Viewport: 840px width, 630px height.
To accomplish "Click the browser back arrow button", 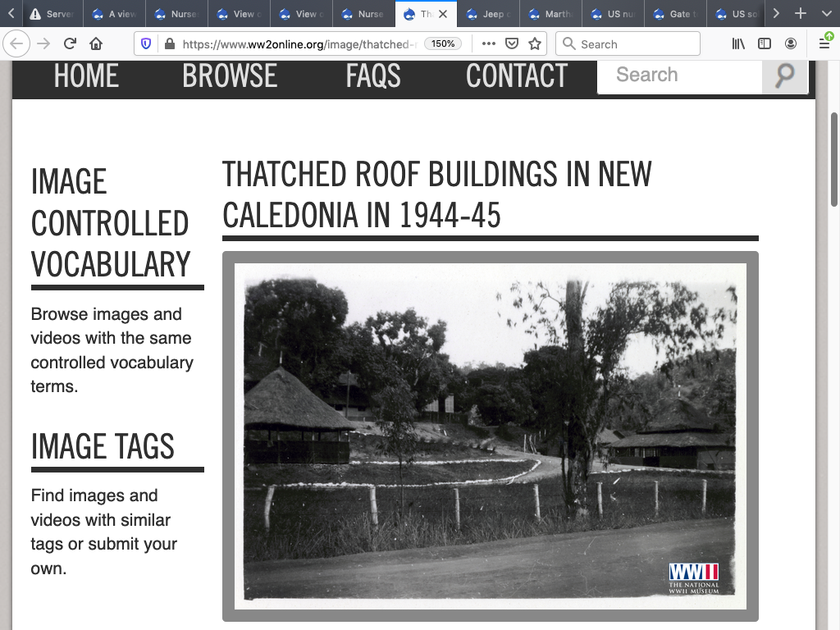I will point(18,43).
